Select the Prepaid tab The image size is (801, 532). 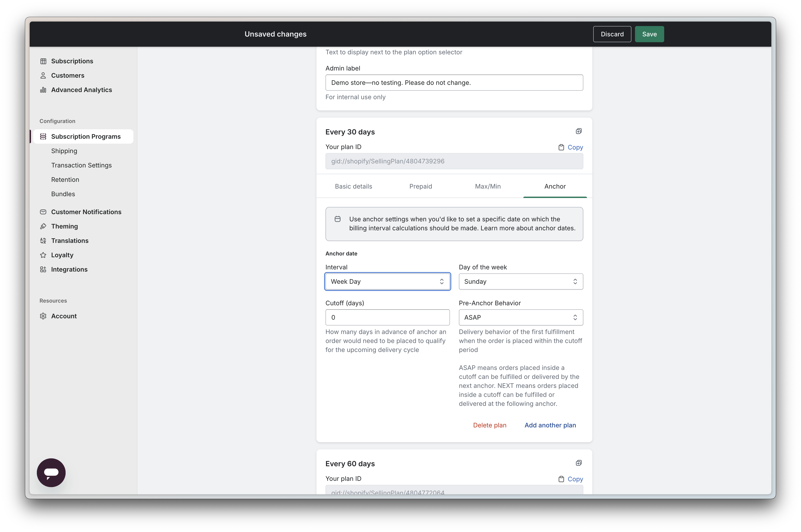[x=420, y=187]
